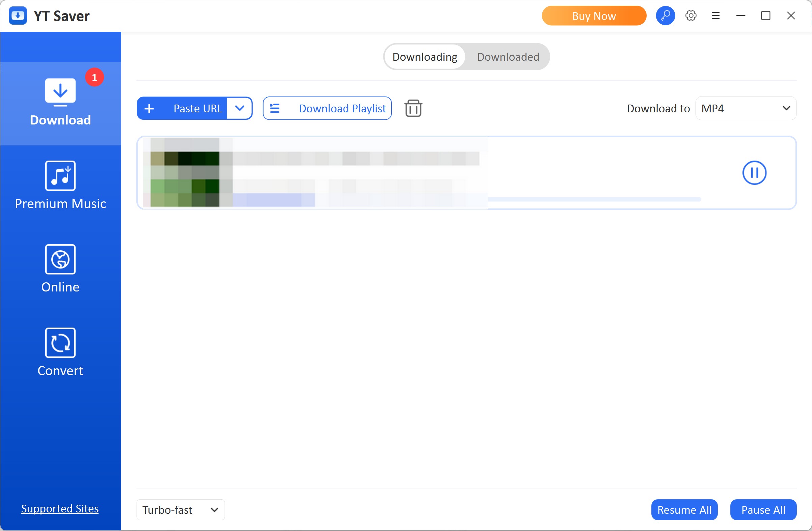Image resolution: width=812 pixels, height=531 pixels.
Task: Click the Buy Now button
Action: [x=594, y=16]
